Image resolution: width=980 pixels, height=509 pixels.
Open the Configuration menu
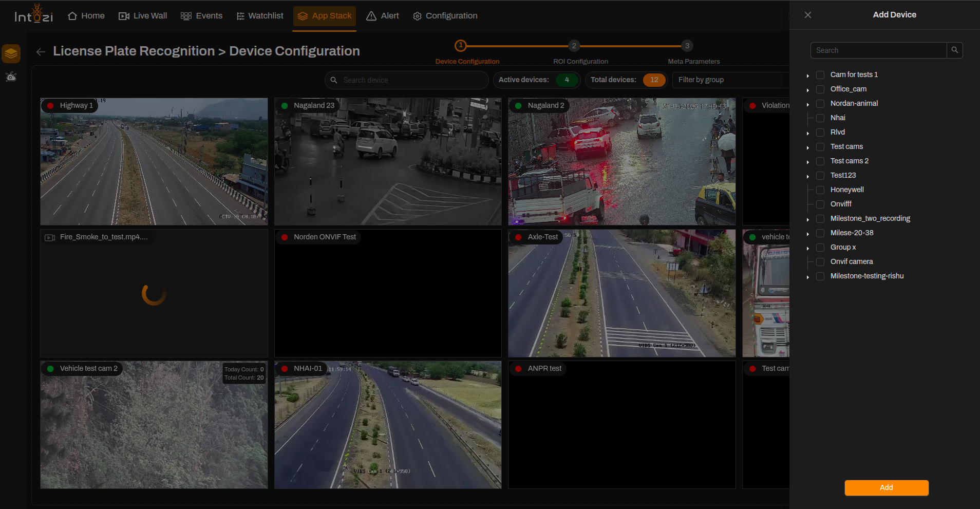tap(445, 16)
